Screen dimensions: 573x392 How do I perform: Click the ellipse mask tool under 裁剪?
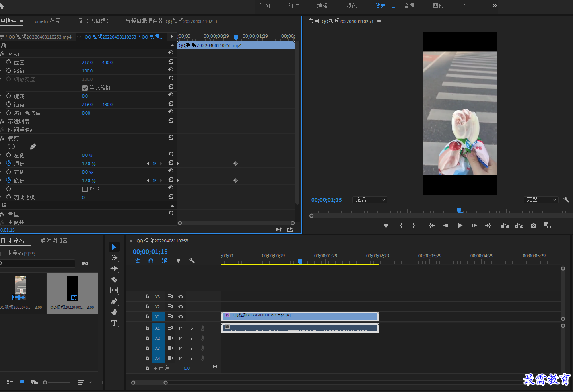point(11,147)
